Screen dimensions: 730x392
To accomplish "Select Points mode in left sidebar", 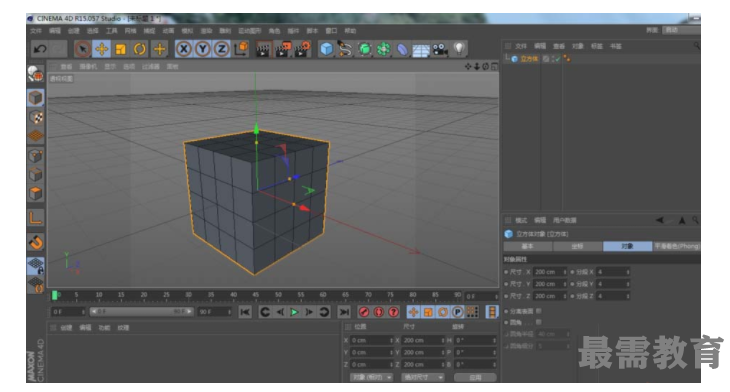I will point(35,155).
